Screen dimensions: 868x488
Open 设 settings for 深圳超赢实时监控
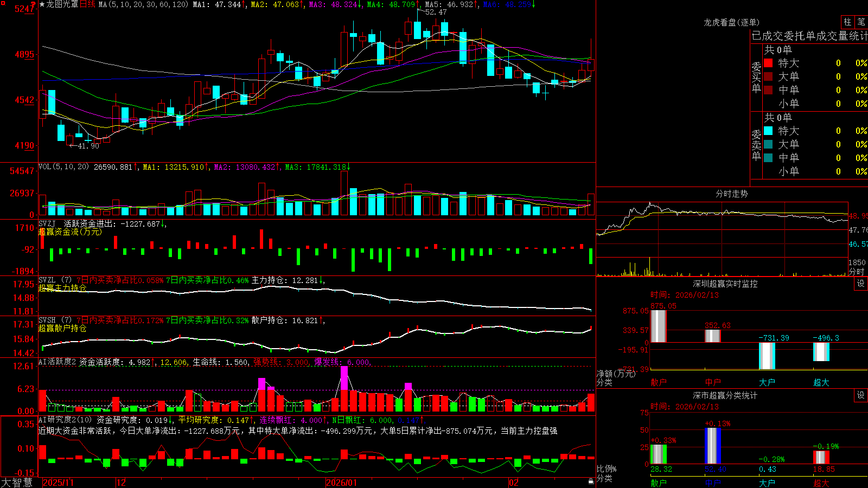click(861, 284)
